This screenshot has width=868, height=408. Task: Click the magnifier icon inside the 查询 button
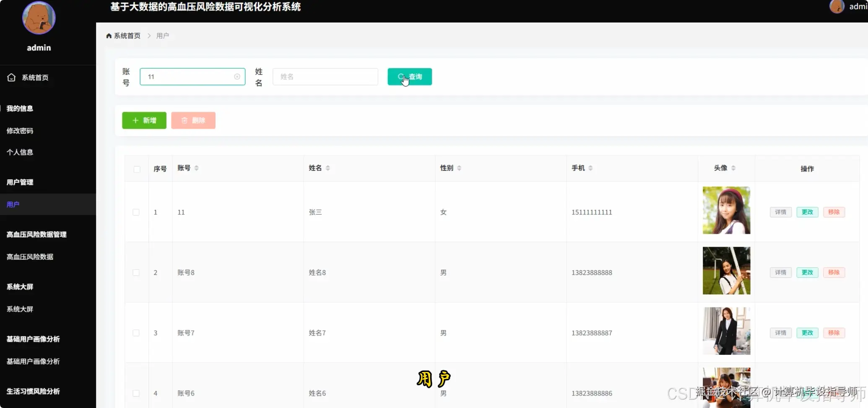(400, 77)
